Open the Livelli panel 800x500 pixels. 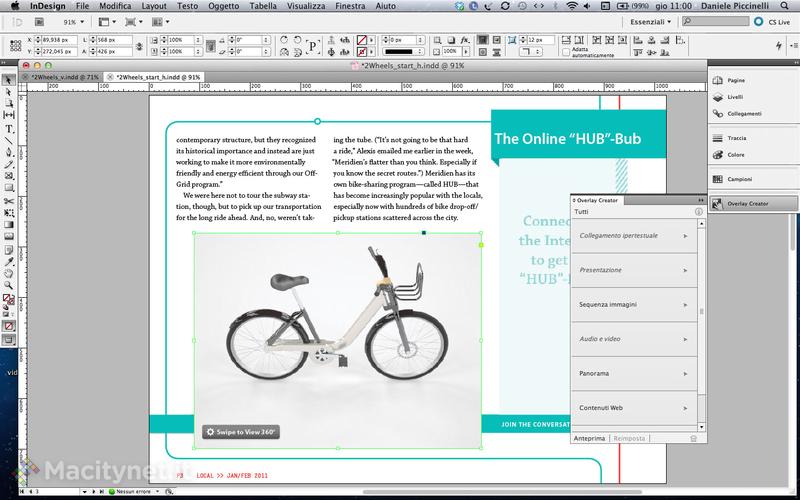coord(735,97)
